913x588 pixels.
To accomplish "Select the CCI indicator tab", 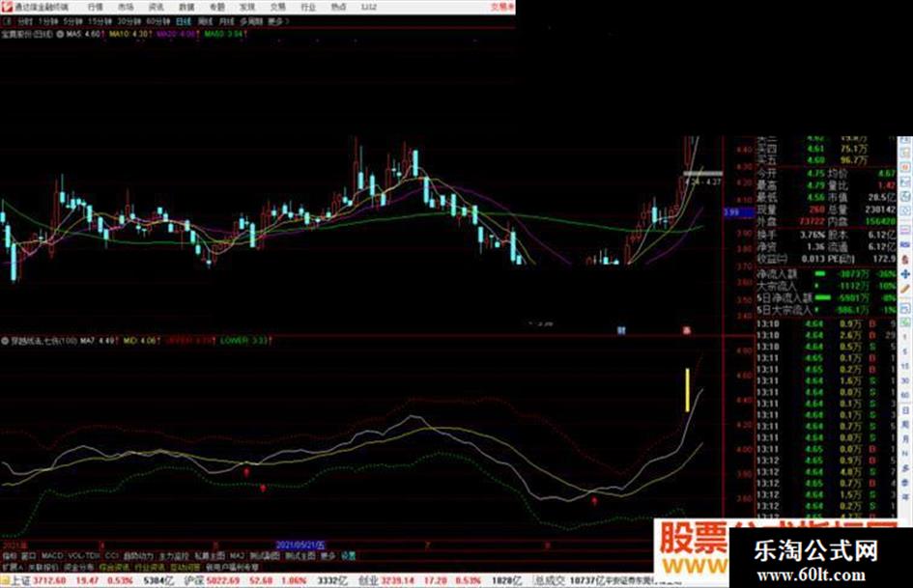I will click(112, 556).
